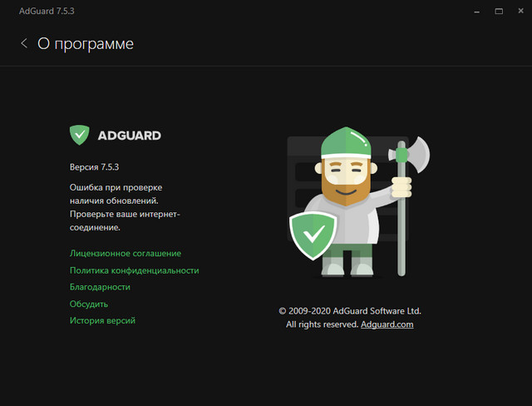Click the update check error message

click(125, 207)
